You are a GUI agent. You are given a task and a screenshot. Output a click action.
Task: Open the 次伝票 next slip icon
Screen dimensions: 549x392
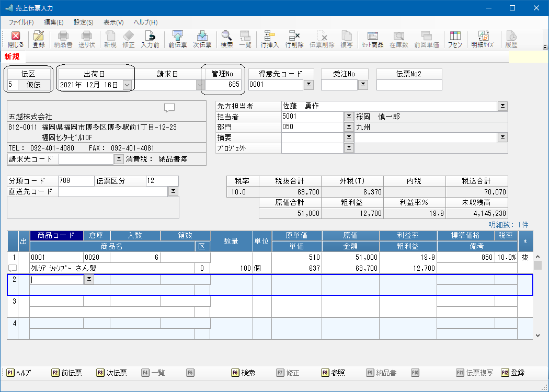click(202, 39)
